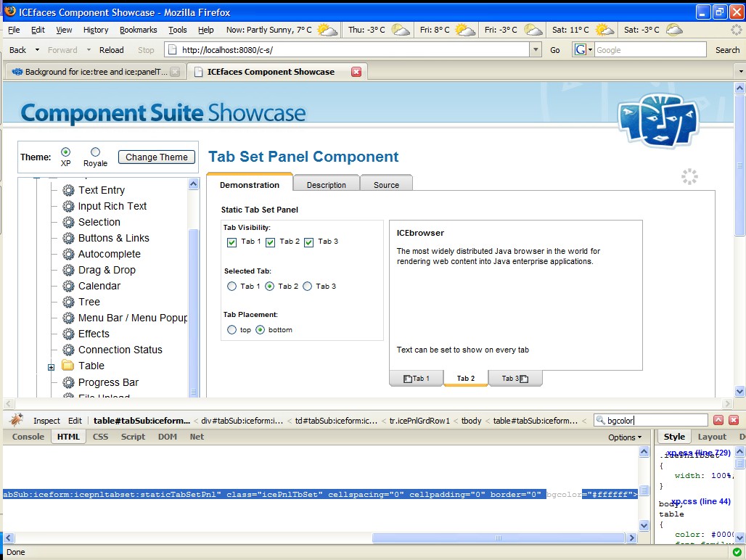The height and width of the screenshot is (560, 746).
Task: Click the Reload button
Action: tap(111, 50)
